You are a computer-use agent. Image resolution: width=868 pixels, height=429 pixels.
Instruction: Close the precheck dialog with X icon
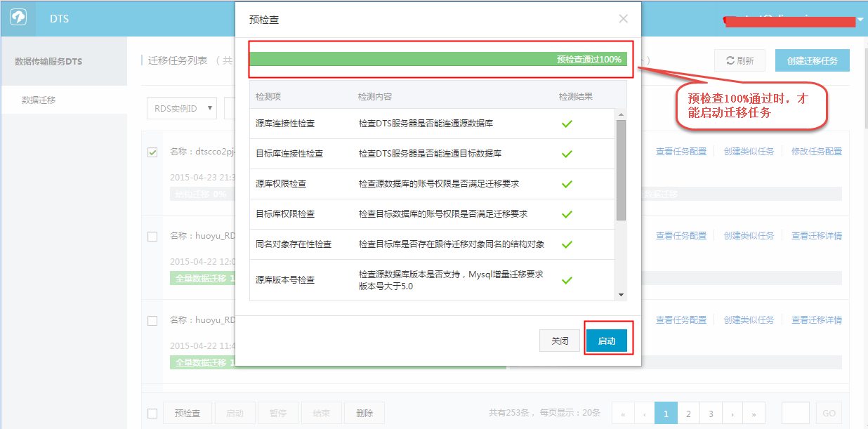point(623,19)
